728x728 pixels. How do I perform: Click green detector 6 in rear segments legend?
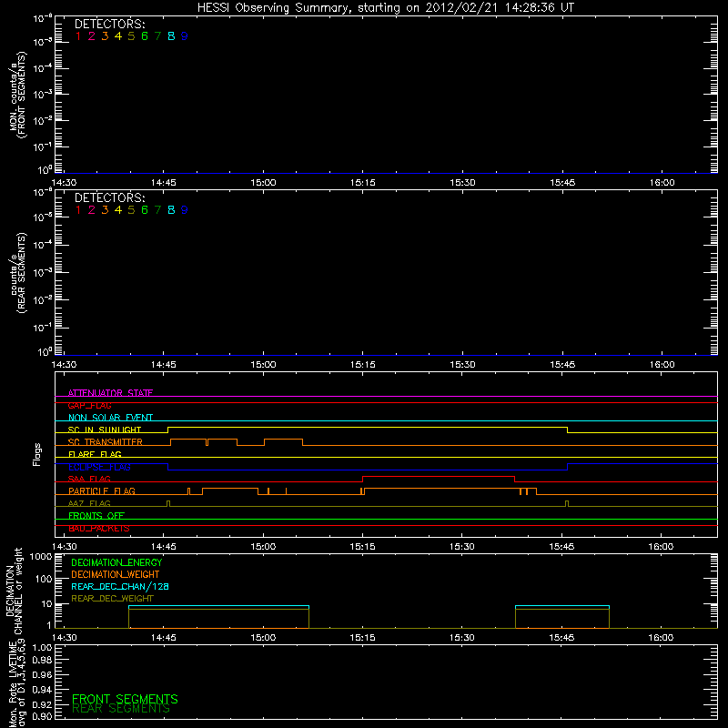tap(145, 210)
